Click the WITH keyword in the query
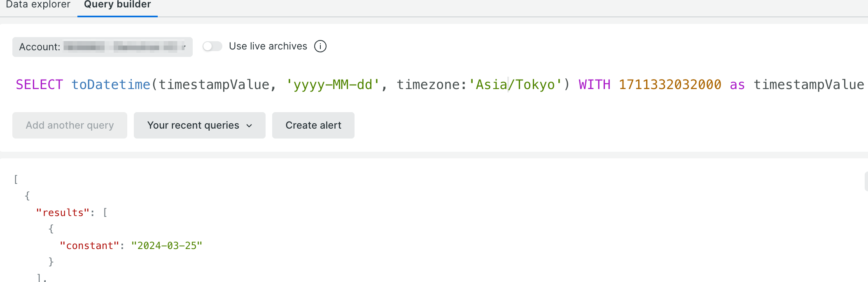The height and width of the screenshot is (282, 868). (x=594, y=85)
